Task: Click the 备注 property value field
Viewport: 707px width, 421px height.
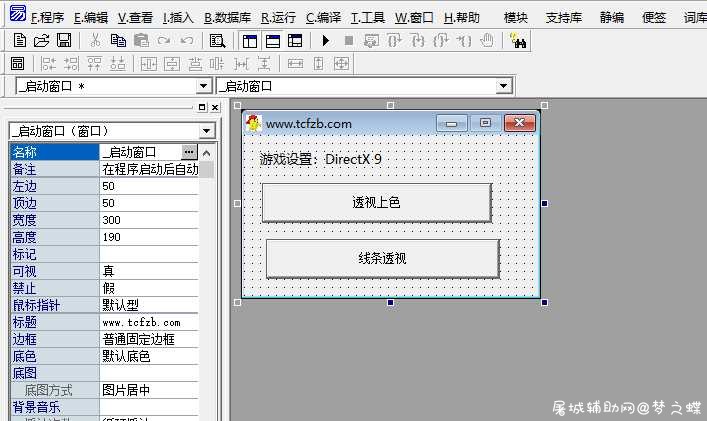Action: click(149, 169)
